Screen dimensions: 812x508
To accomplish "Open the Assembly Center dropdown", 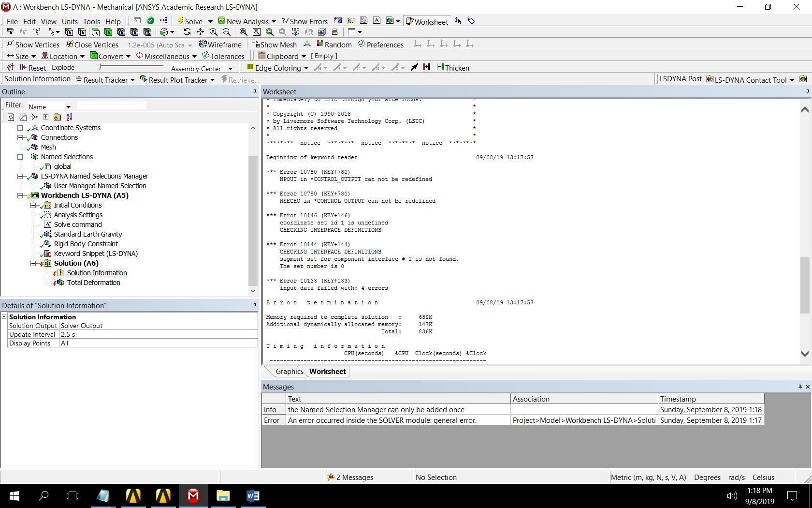I will point(231,68).
